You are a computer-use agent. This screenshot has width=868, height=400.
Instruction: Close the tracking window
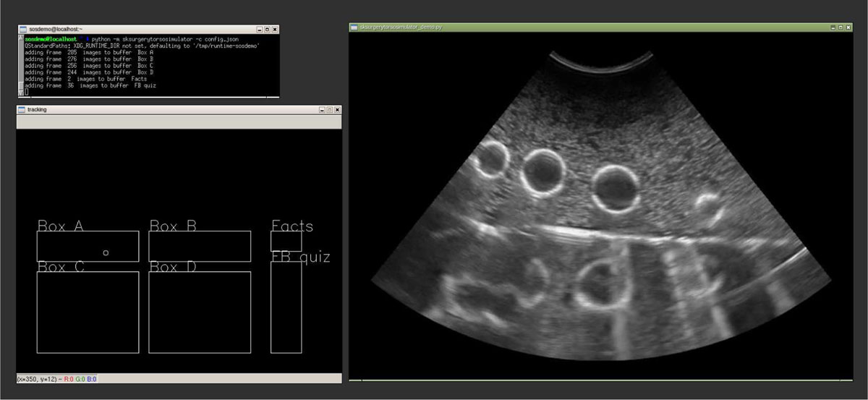(x=337, y=109)
